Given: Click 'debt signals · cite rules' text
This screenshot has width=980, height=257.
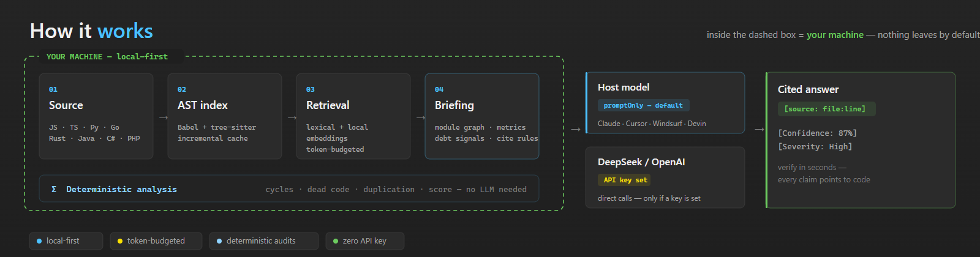Looking at the screenshot, I should pyautogui.click(x=486, y=138).
